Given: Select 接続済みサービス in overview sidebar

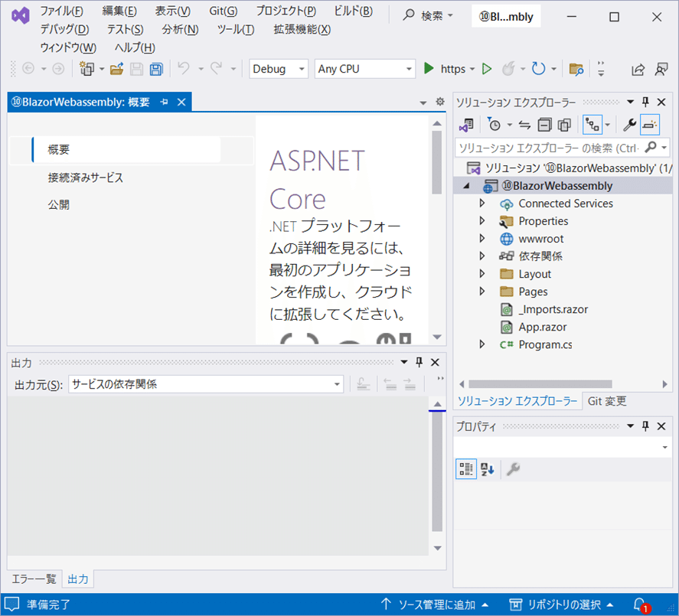Looking at the screenshot, I should [x=85, y=178].
